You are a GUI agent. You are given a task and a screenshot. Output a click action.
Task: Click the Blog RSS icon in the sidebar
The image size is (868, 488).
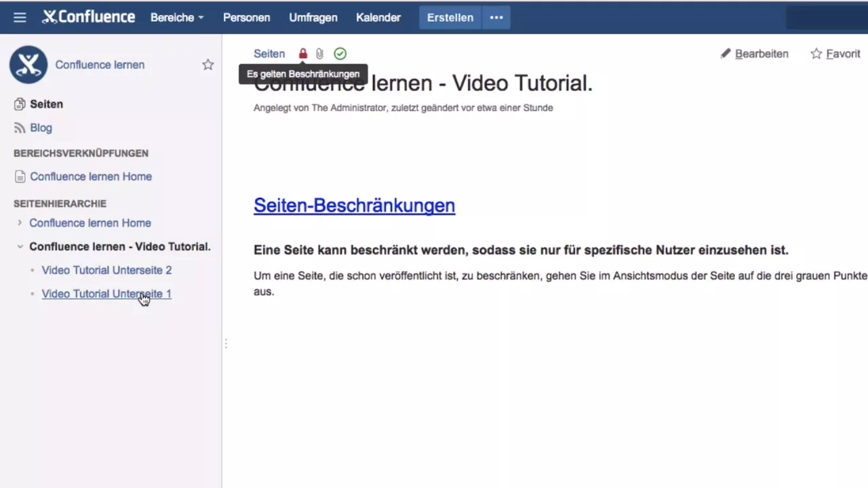pyautogui.click(x=20, y=128)
